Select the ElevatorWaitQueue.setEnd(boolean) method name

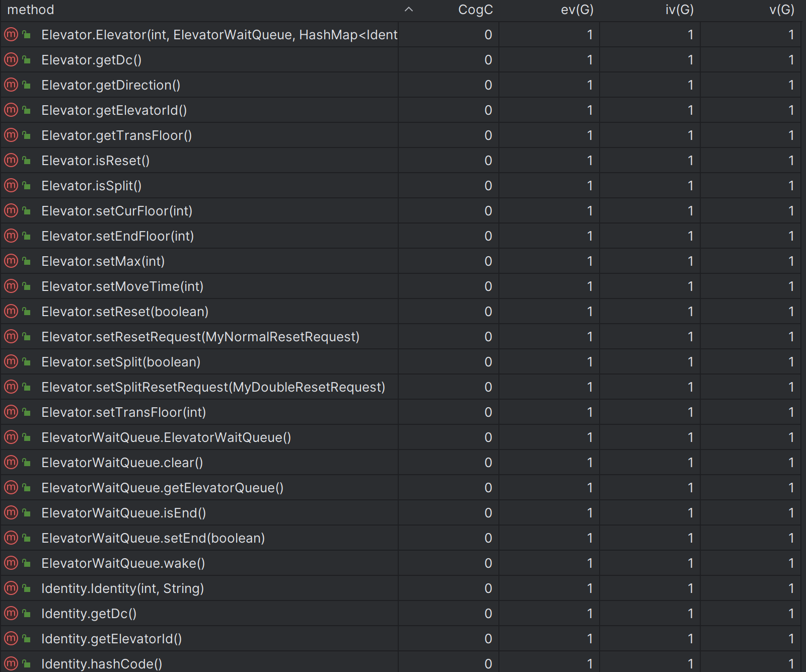153,538
